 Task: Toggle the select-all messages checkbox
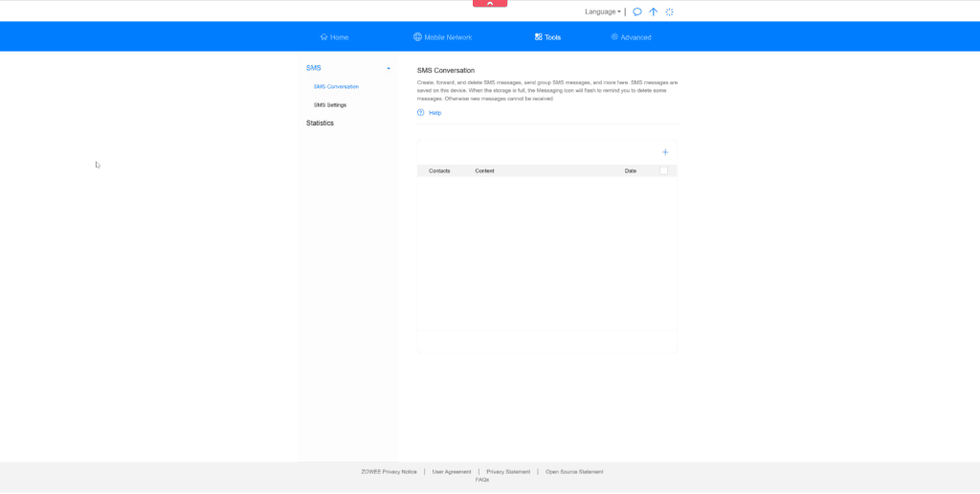click(x=663, y=170)
